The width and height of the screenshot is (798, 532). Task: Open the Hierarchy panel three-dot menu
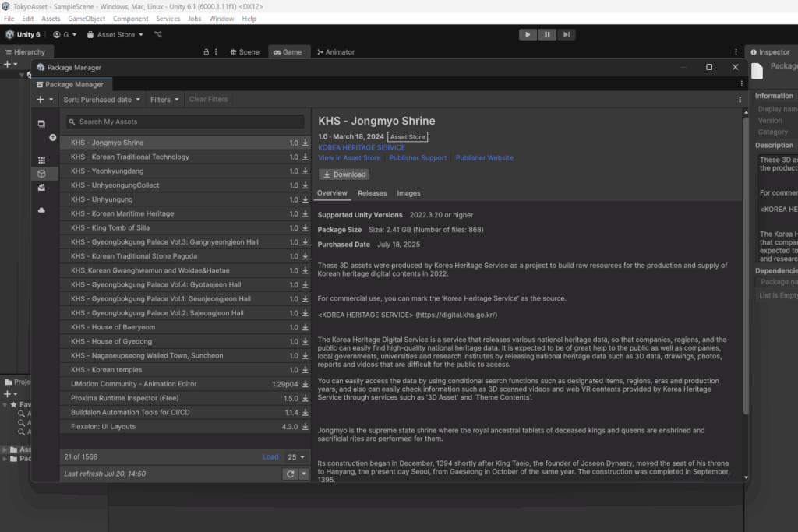point(216,52)
